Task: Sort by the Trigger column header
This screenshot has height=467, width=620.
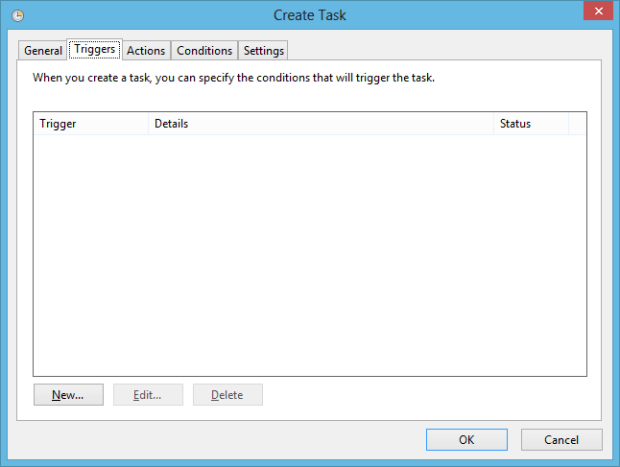Action: [x=91, y=123]
